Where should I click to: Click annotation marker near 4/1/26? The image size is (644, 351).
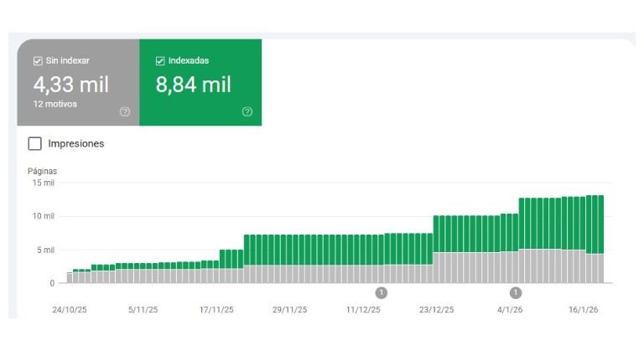tap(516, 292)
